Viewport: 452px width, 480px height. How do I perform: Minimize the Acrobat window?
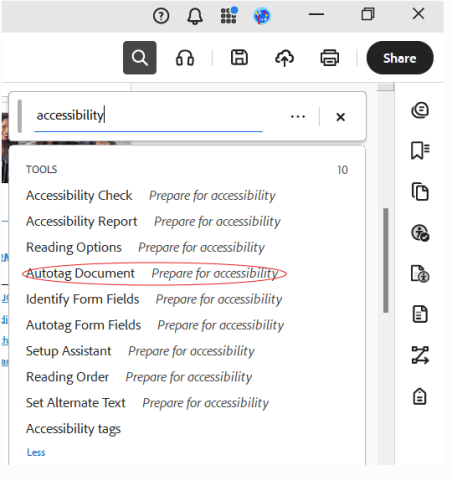(316, 14)
